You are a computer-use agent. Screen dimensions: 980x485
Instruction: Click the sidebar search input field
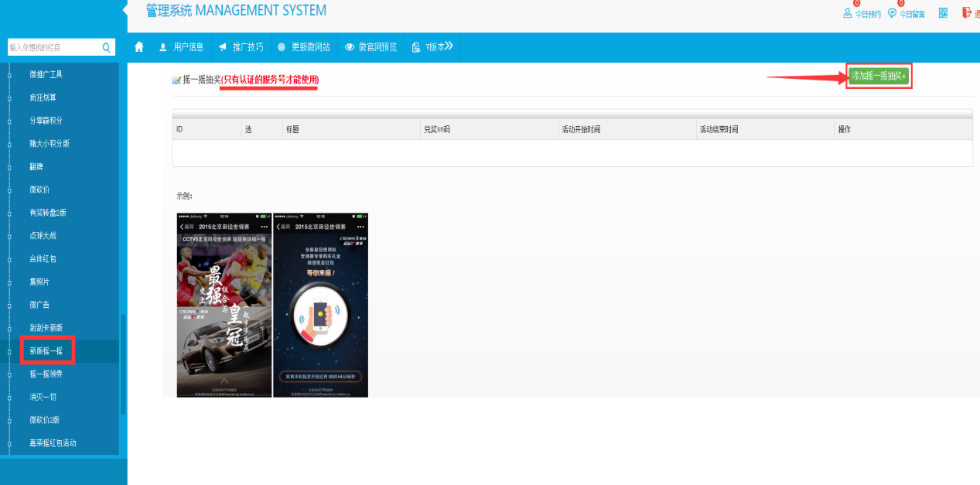[53, 48]
